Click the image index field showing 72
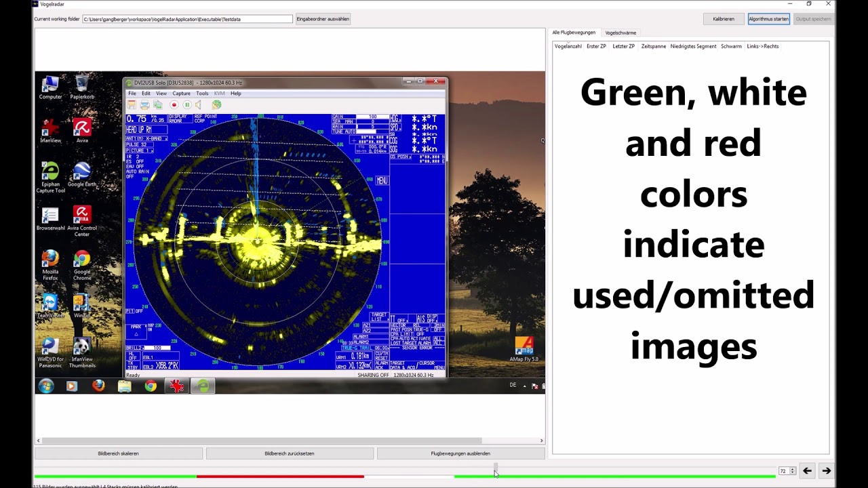The width and height of the screenshot is (868, 488). (x=784, y=471)
